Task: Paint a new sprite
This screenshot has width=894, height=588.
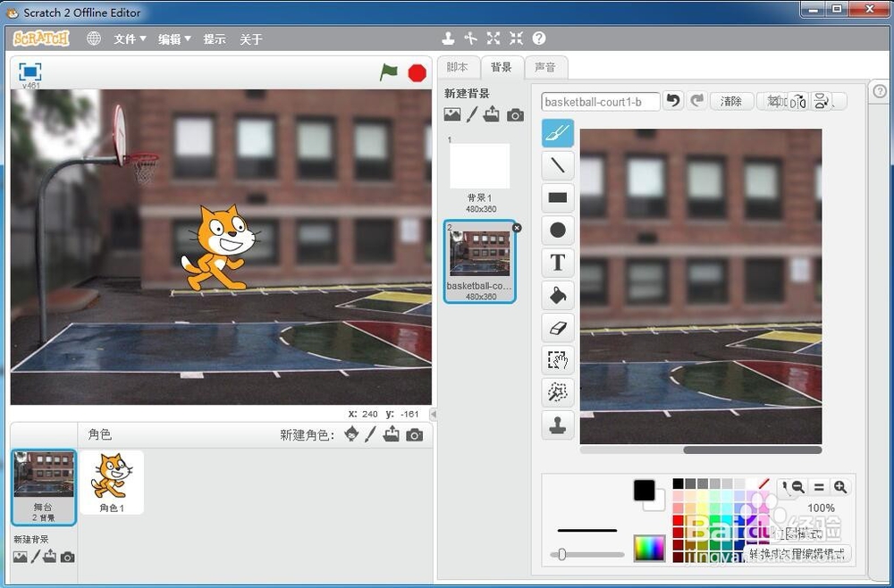Action: tap(371, 434)
